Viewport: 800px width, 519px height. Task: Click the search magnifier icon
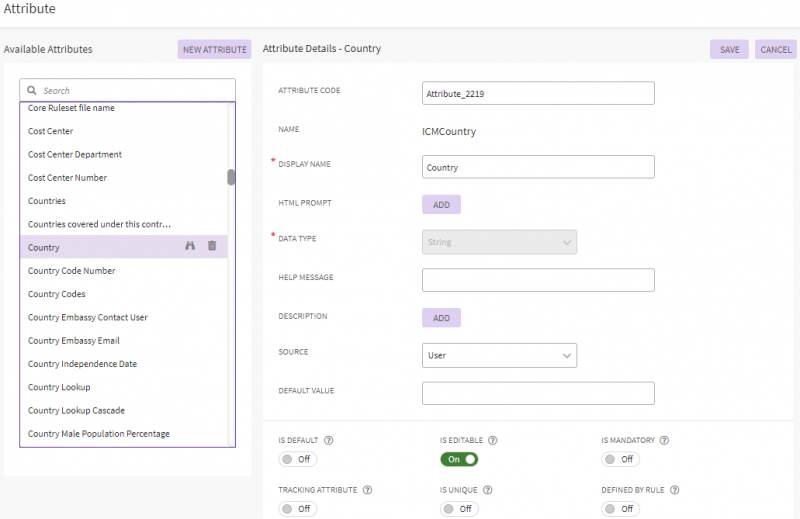[32, 90]
